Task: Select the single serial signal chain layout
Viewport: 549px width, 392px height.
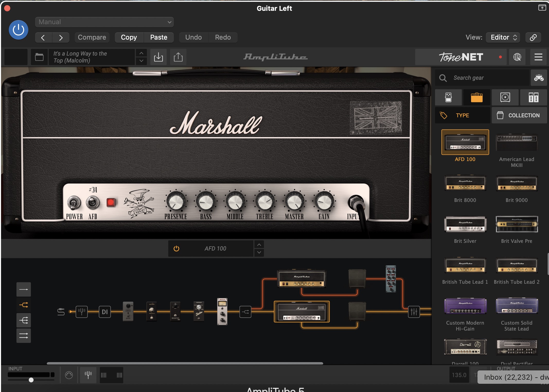Action: tap(24, 289)
